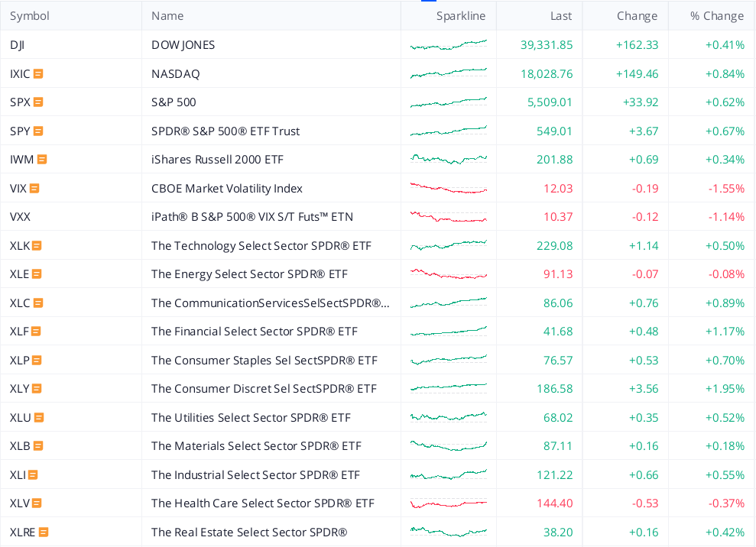The width and height of the screenshot is (756, 547).
Task: Click the DJI change value +162.33
Action: 637,45
